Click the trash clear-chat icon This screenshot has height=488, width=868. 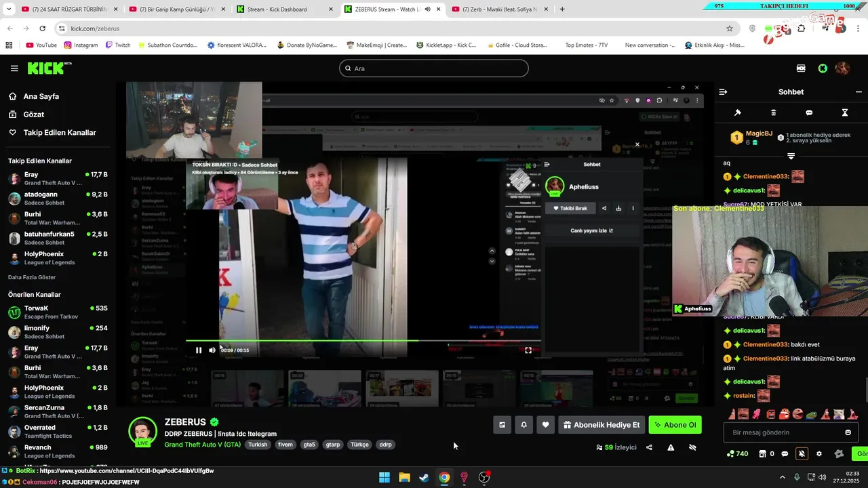tap(774, 113)
